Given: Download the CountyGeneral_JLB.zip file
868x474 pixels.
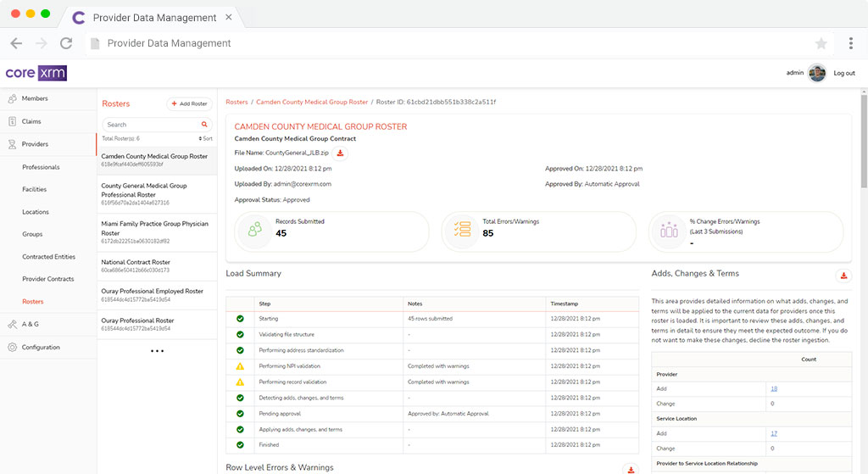Looking at the screenshot, I should [x=340, y=153].
